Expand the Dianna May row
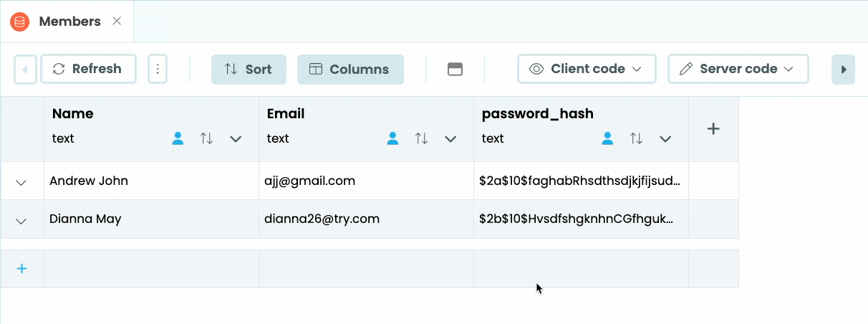This screenshot has height=324, width=868. tap(21, 221)
